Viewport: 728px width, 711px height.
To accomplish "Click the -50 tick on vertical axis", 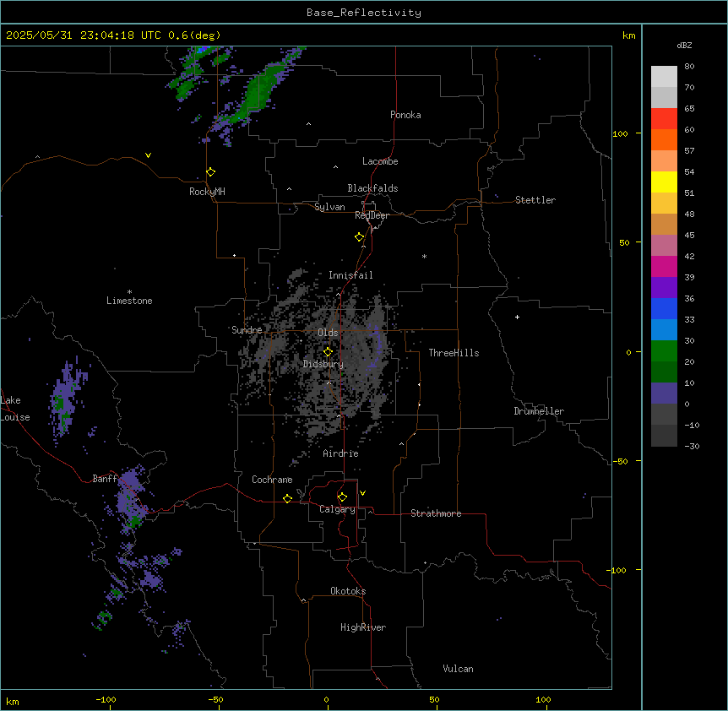I will click(x=620, y=461).
